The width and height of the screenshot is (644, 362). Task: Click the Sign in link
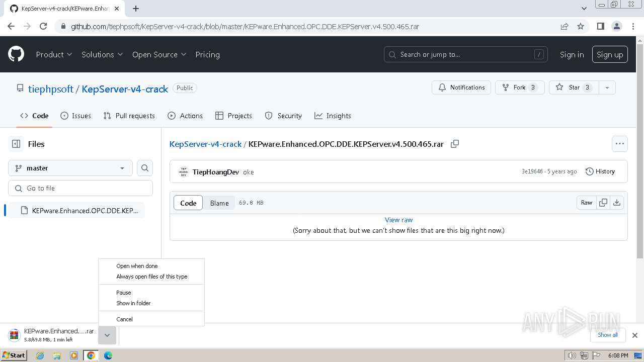[x=572, y=54]
